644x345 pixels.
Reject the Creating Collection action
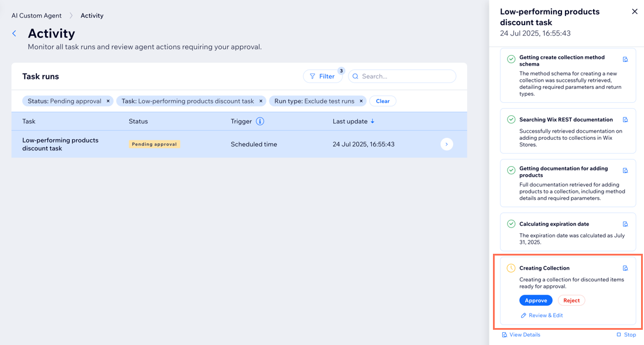[571, 301]
